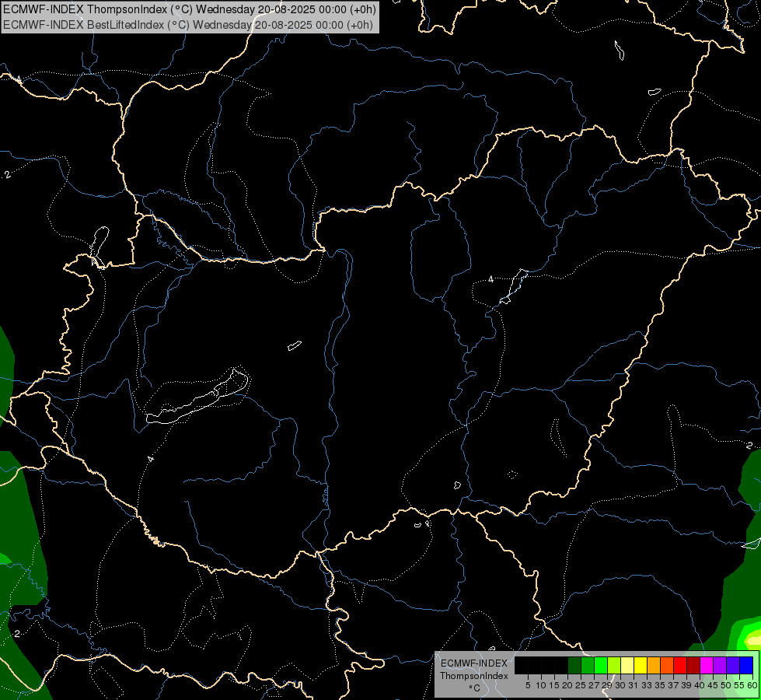Click the legend tick value 15
761x700 pixels.
pos(554,685)
